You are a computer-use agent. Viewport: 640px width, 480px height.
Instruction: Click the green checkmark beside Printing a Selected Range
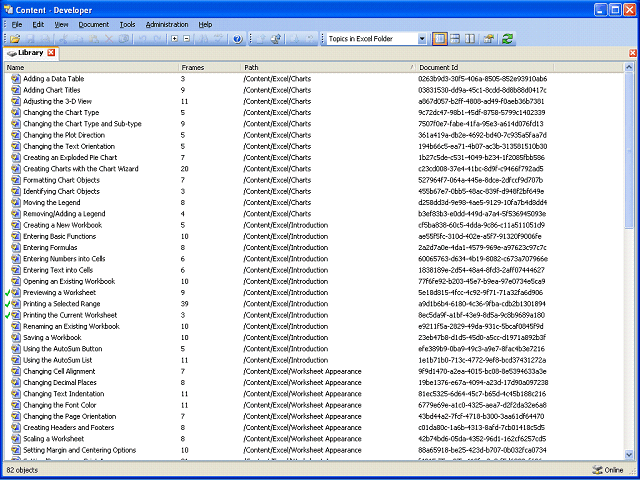(8, 304)
